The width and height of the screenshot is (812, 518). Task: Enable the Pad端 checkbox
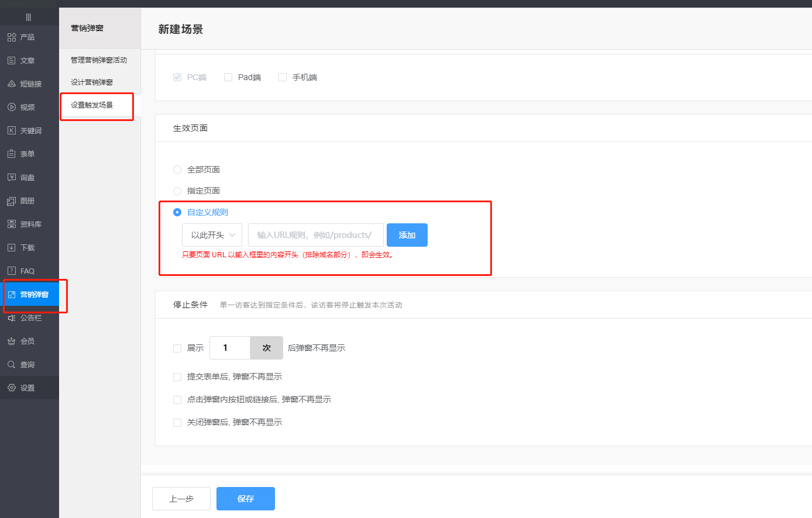click(x=228, y=77)
